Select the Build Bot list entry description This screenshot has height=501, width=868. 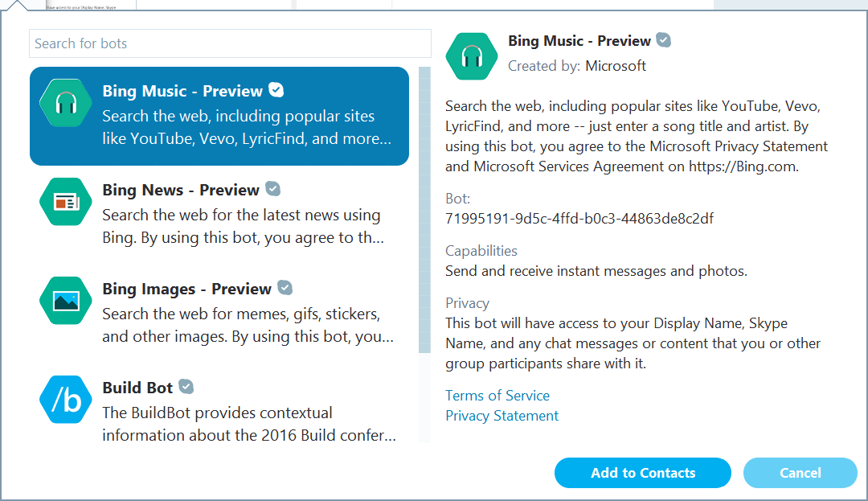pyautogui.click(x=249, y=424)
